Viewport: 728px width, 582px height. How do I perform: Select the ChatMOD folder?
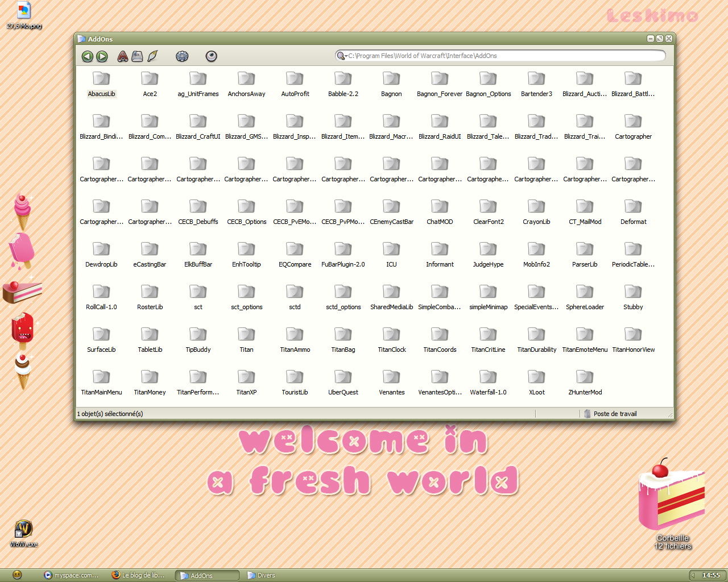click(440, 213)
